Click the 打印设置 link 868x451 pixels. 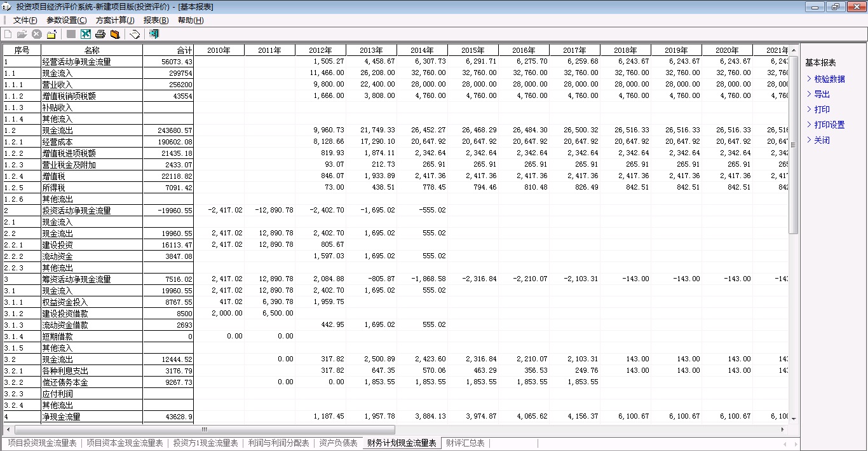pos(829,125)
